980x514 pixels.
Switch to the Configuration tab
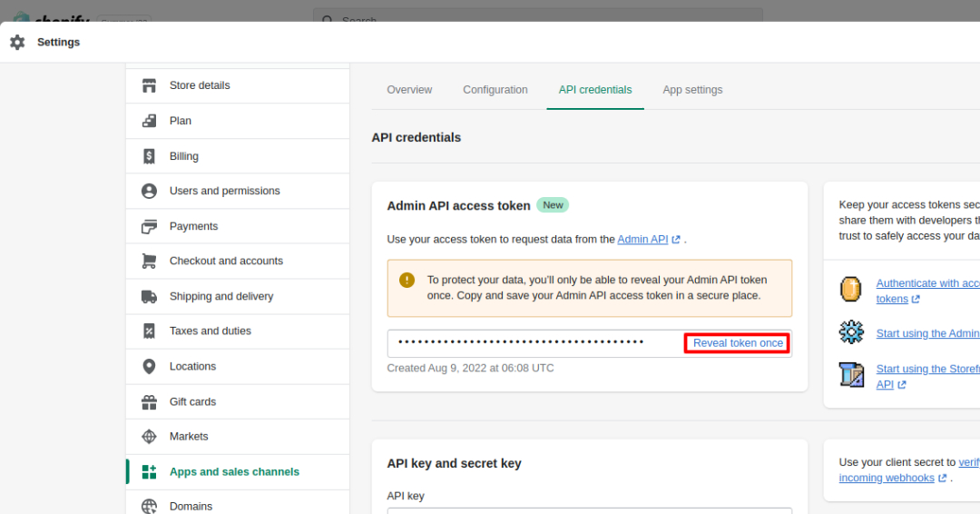pyautogui.click(x=495, y=90)
